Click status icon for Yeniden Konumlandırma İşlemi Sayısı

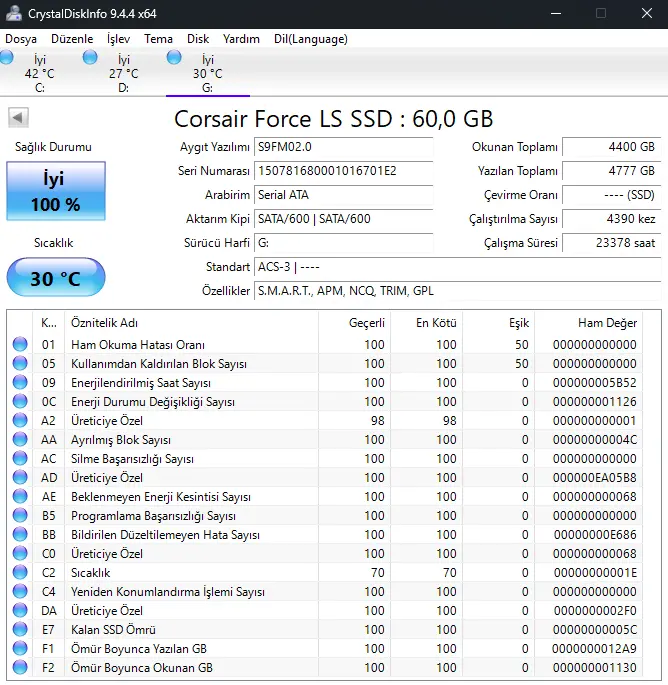[x=20, y=592]
